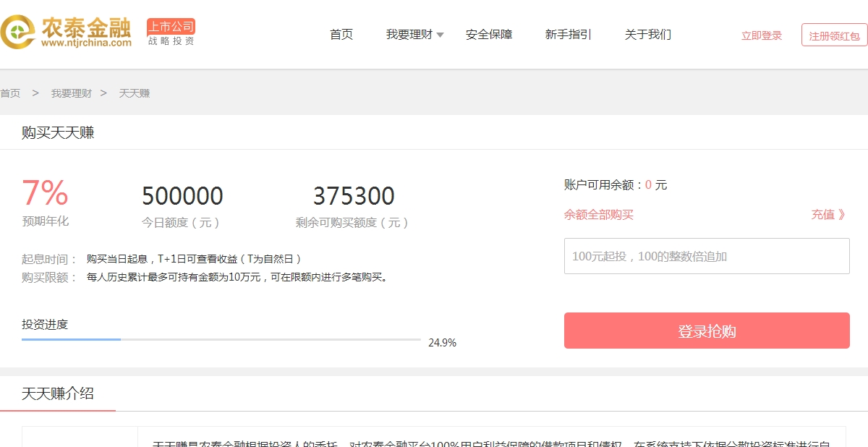
Task: Open the 首页 nav item
Action: pyautogui.click(x=341, y=34)
